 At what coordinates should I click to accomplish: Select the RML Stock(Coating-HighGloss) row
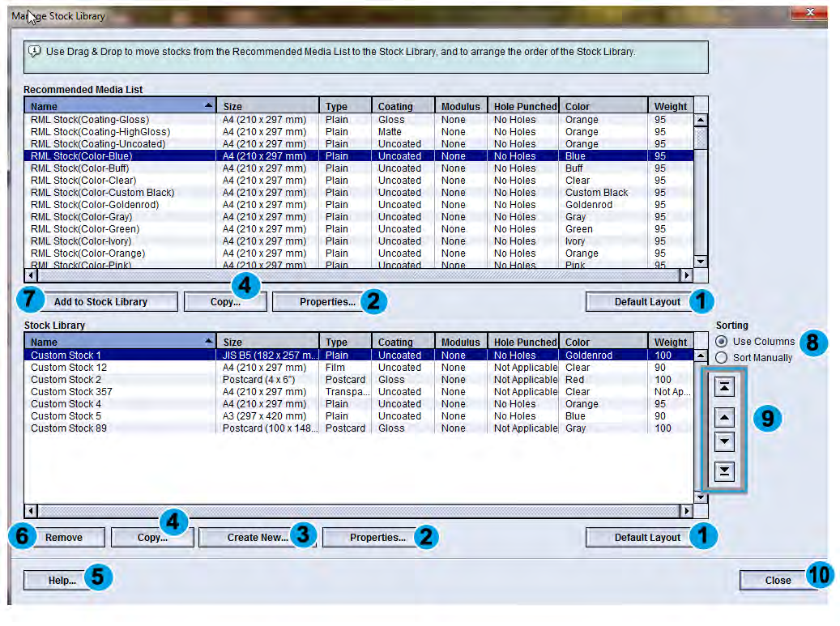(x=359, y=132)
